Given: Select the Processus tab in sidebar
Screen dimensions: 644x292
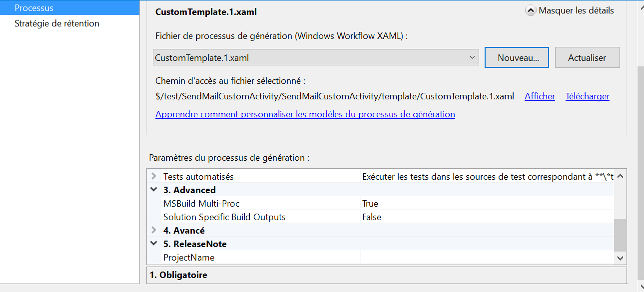Looking at the screenshot, I should [69, 8].
